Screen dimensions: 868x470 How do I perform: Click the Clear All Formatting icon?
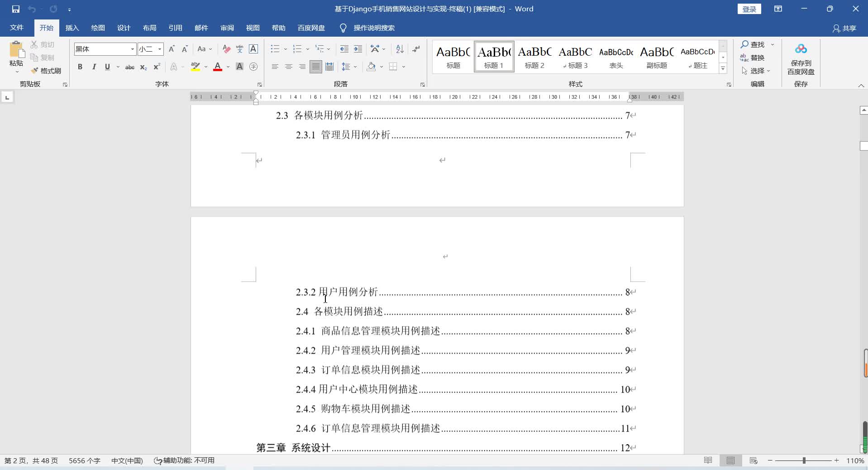coord(225,49)
